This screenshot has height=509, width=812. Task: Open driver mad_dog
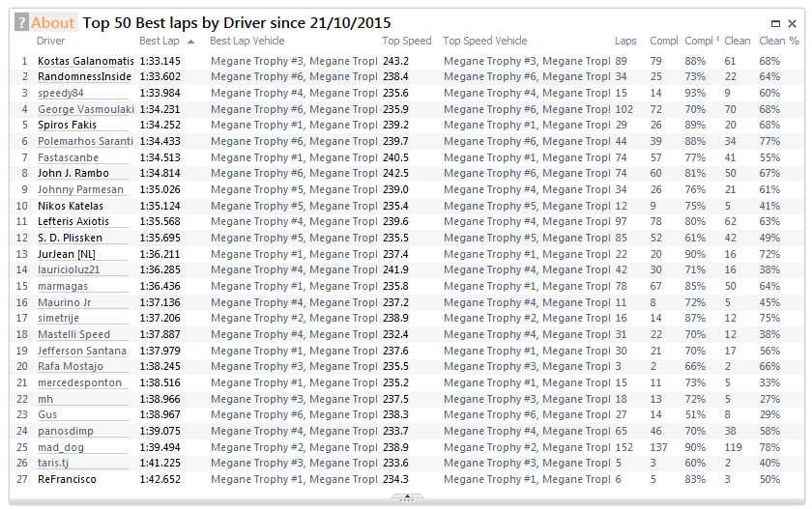61,448
